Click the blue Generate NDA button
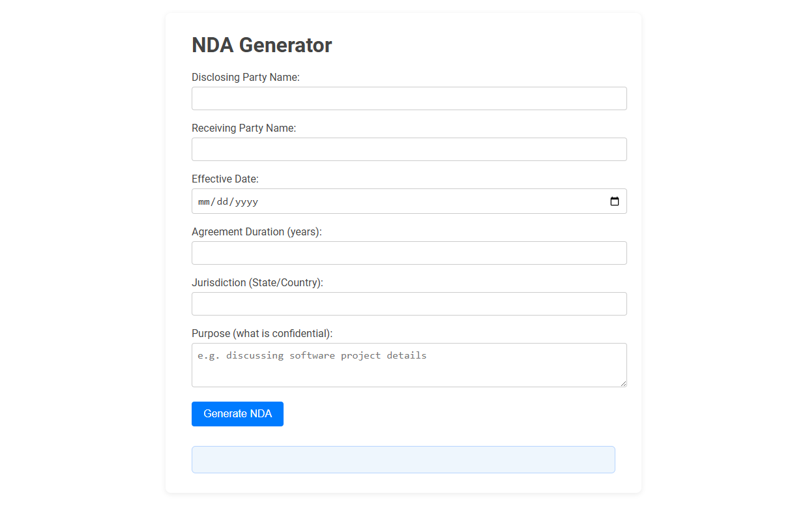Screen dimensions: 807x532 tap(237, 414)
